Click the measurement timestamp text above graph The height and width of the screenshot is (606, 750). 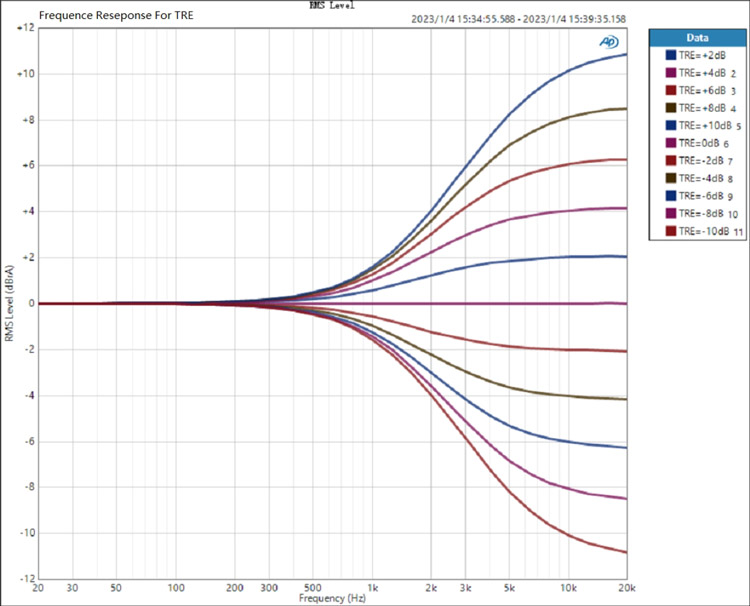coord(518,19)
